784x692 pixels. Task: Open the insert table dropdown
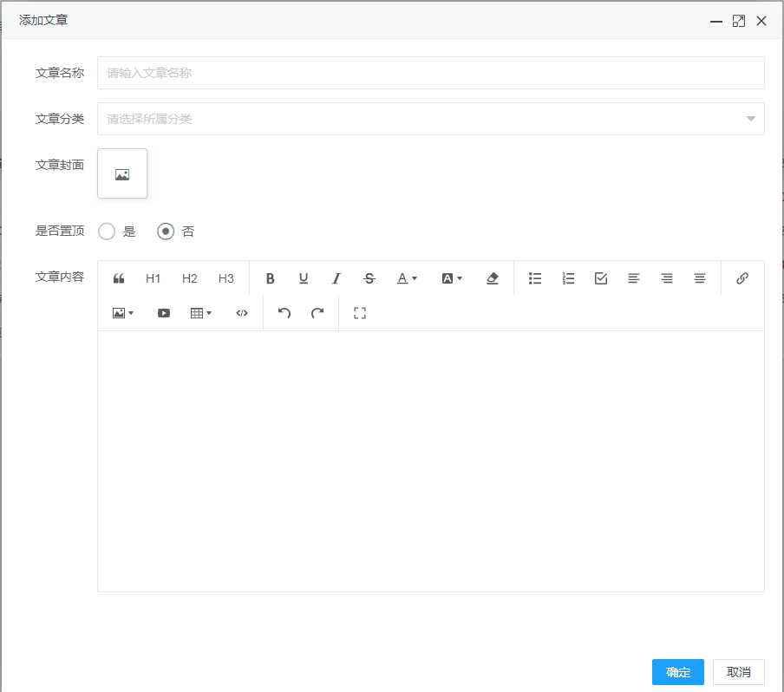tap(201, 314)
